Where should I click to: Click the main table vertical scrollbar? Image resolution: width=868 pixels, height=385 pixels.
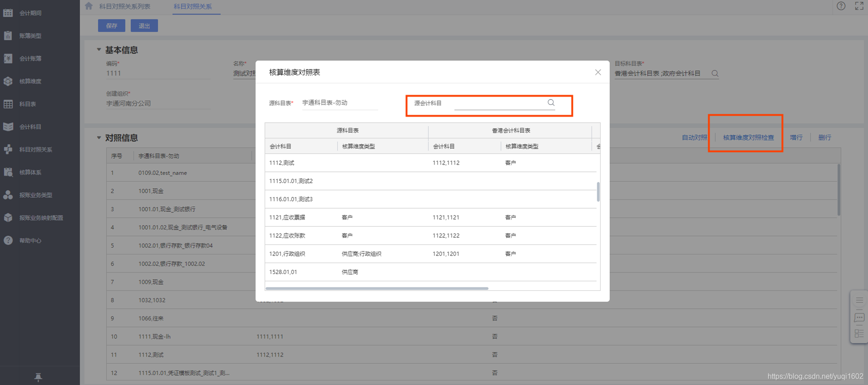pyautogui.click(x=838, y=190)
